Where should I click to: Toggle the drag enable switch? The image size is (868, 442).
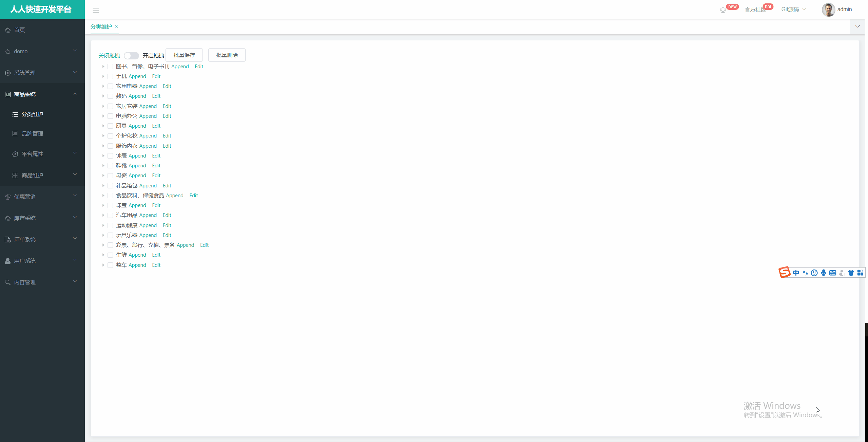[131, 55]
